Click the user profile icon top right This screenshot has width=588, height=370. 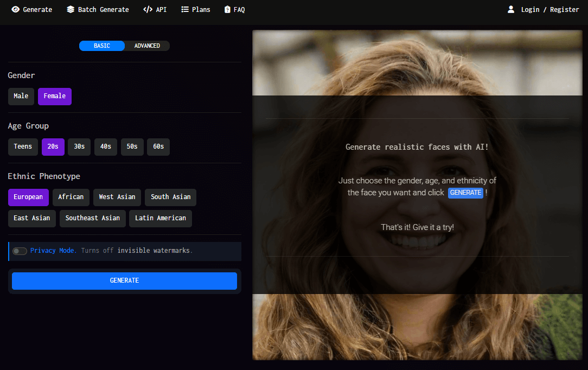[x=510, y=9]
